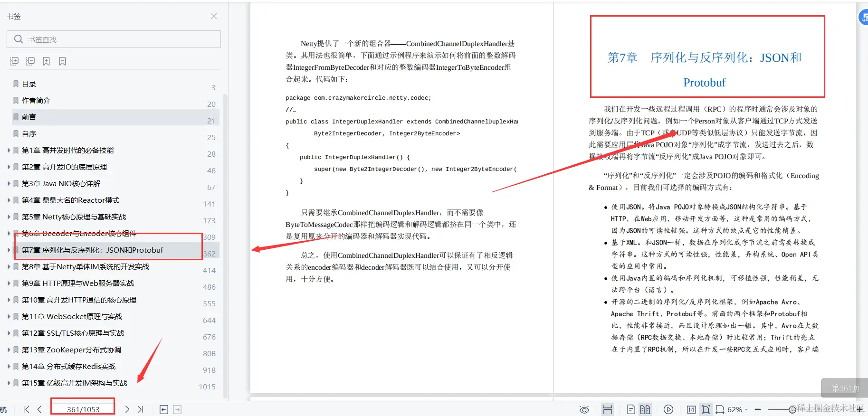Click the collapse-all bookmarks icon
The width and height of the screenshot is (868, 416).
[x=30, y=61]
